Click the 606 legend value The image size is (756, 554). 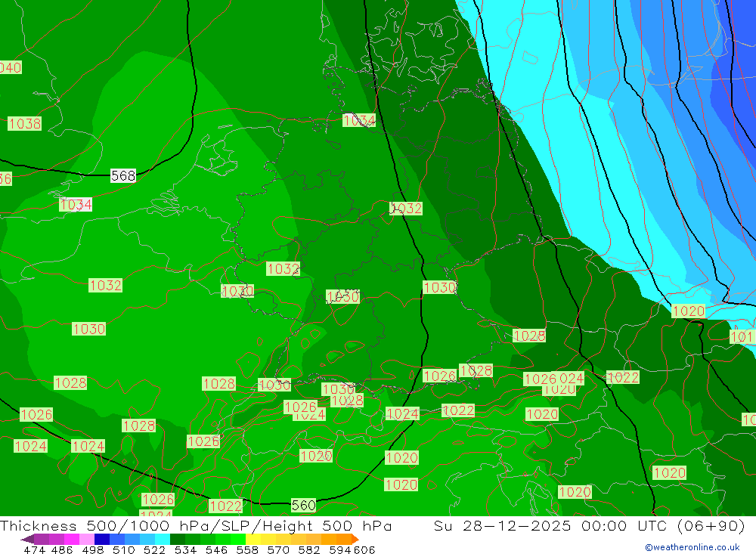(364, 549)
